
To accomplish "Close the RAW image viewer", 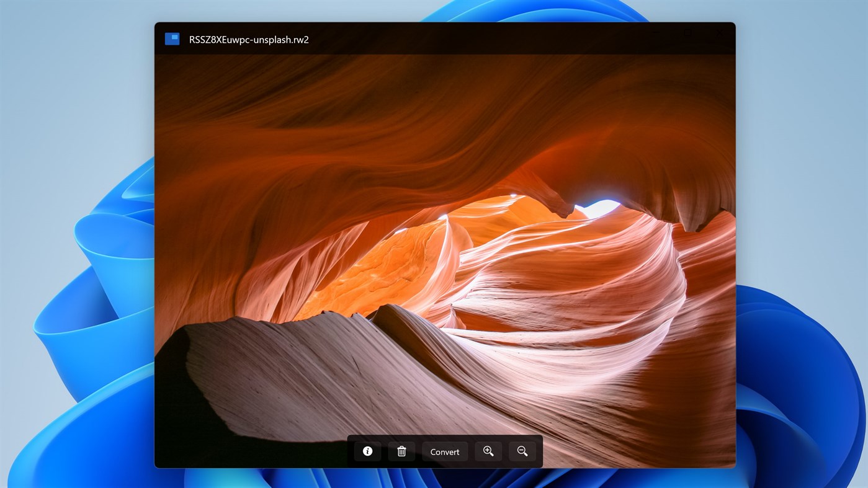I will [719, 32].
